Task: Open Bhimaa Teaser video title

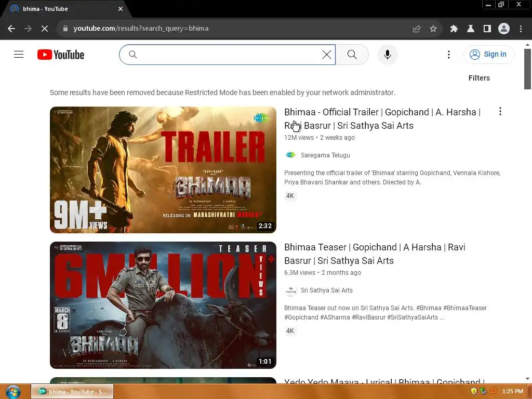Action: (x=375, y=254)
